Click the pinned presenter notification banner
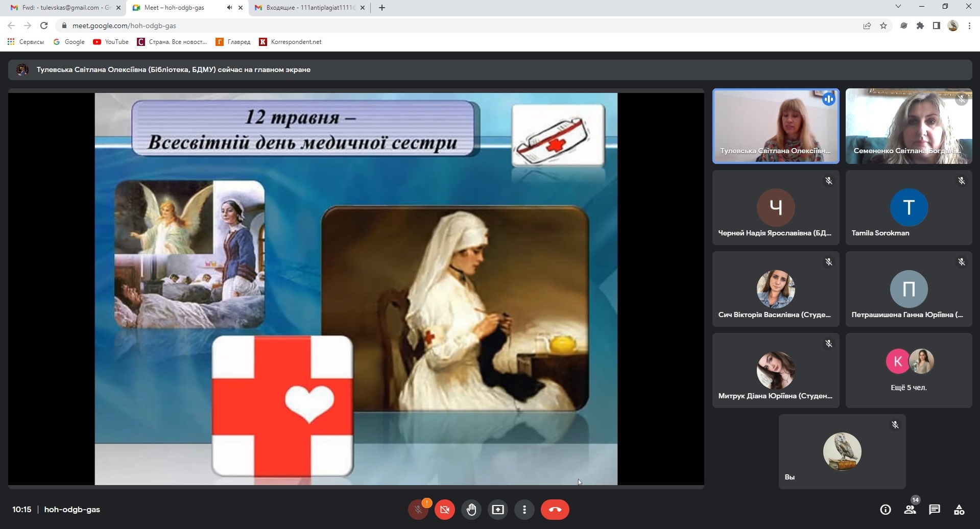This screenshot has width=980, height=529. 490,70
